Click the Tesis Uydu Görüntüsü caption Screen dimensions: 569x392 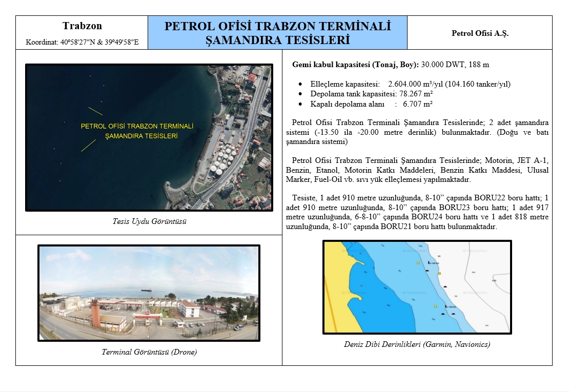click(x=149, y=221)
